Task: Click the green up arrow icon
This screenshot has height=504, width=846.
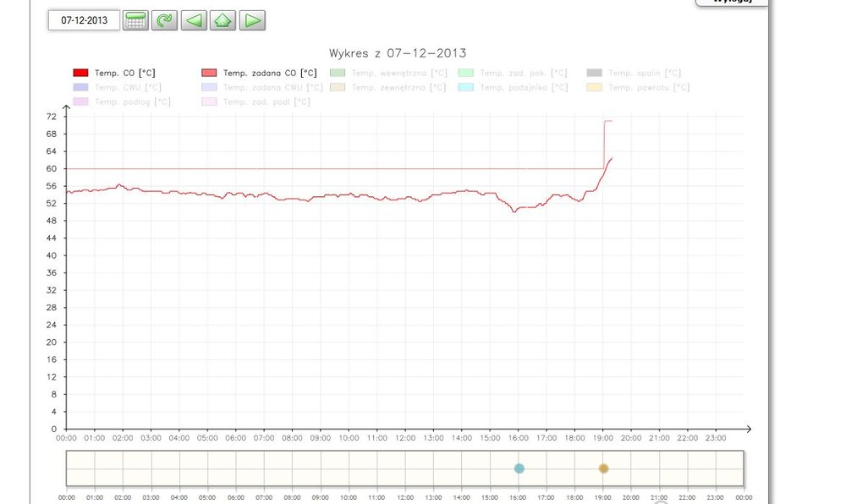Action: 222,20
